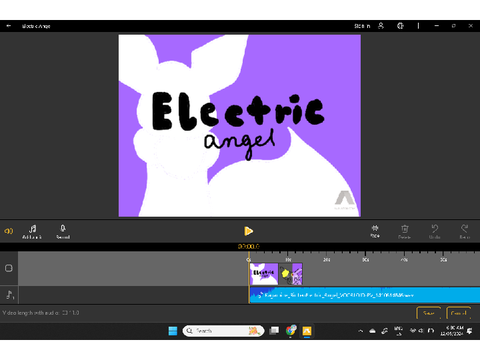This screenshot has height=360, width=480.
Task: Click the Save button
Action: tap(429, 313)
